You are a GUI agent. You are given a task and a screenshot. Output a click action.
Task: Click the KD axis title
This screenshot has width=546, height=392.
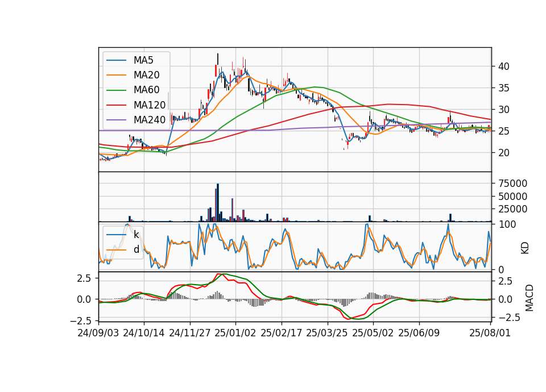click(525, 248)
